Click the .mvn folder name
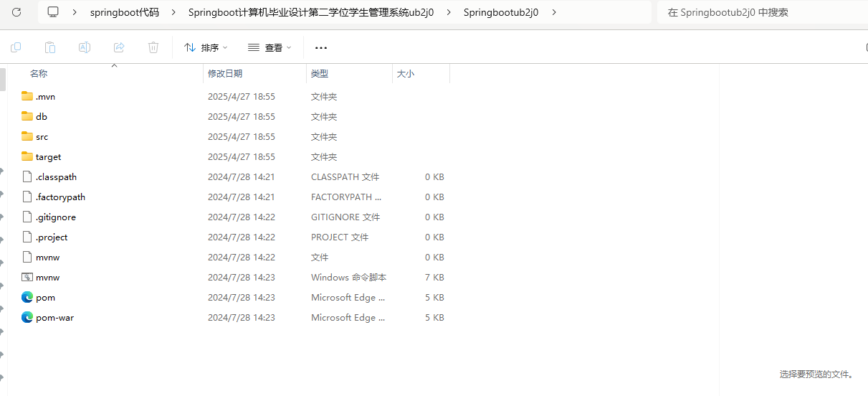 pos(45,96)
